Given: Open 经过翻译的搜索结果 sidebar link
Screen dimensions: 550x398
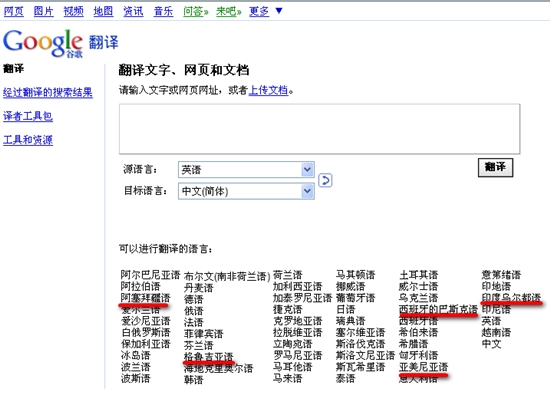Looking at the screenshot, I should [48, 93].
